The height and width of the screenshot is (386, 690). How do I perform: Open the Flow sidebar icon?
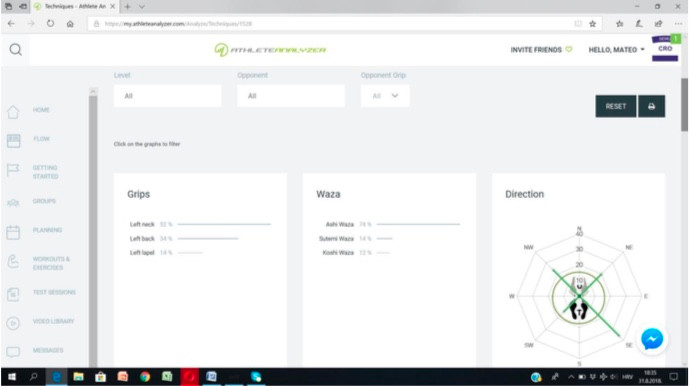(13, 141)
